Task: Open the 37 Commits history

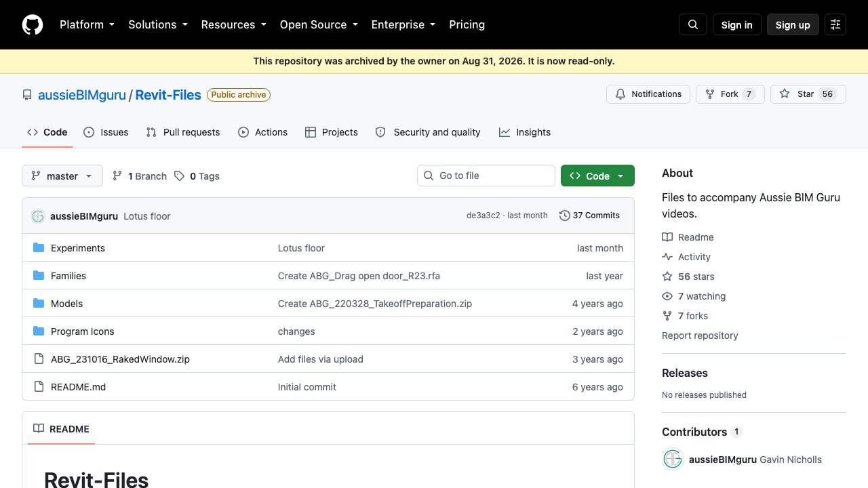Action: [589, 216]
